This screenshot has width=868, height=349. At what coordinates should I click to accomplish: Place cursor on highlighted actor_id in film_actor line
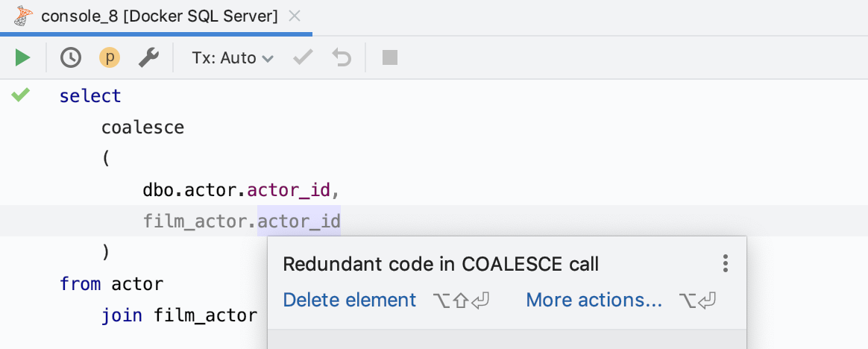[299, 221]
